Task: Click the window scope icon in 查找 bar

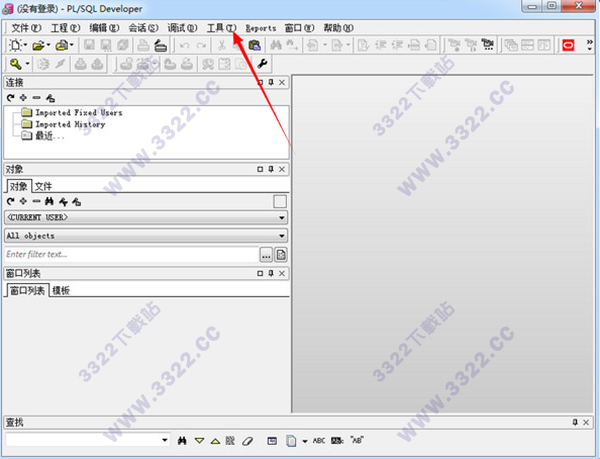Action: coord(272,441)
